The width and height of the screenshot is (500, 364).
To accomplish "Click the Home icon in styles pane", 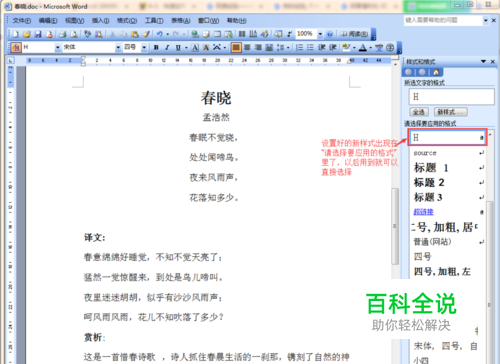I will 436,72.
